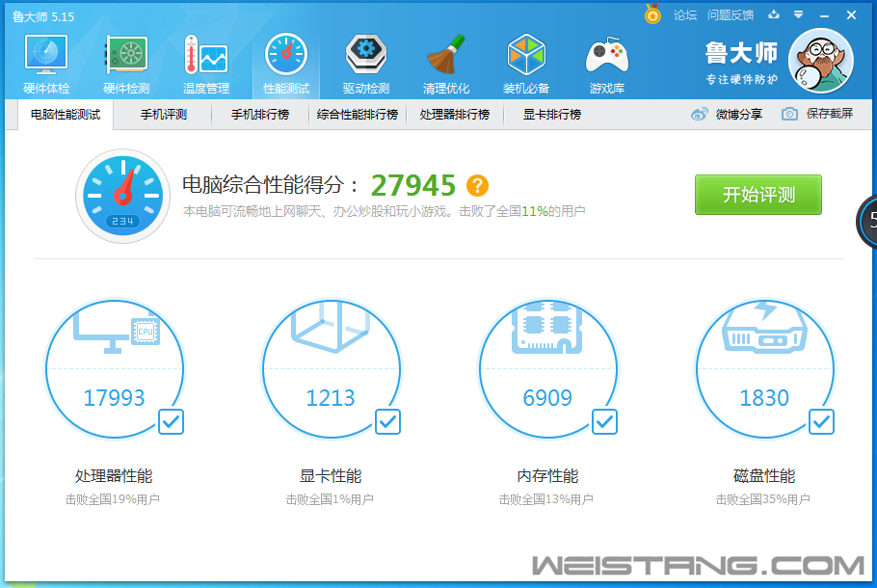Switch to the 手机评测 tab
877x588 pixels.
(x=163, y=115)
